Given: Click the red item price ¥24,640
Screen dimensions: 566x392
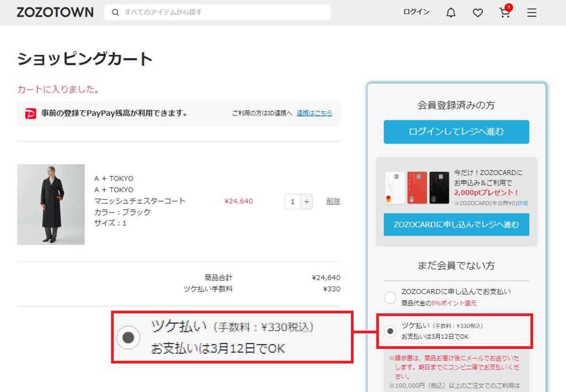Looking at the screenshot, I should (239, 201).
